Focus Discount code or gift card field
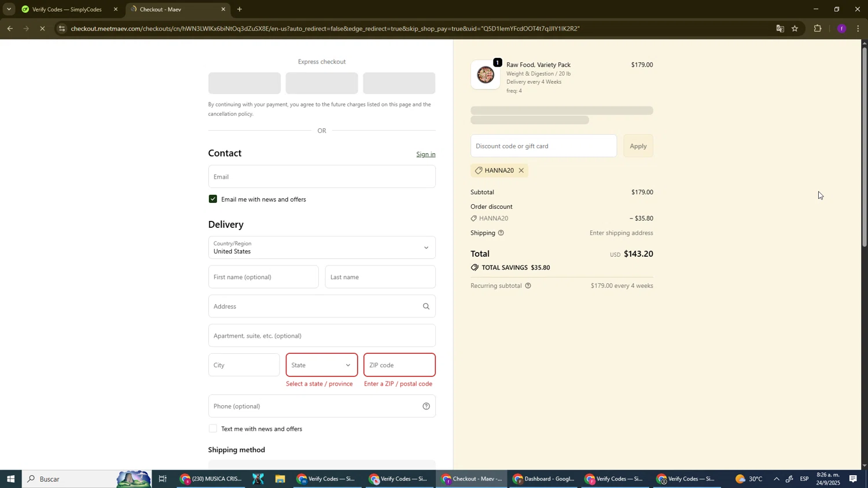The height and width of the screenshot is (488, 868). point(543,146)
